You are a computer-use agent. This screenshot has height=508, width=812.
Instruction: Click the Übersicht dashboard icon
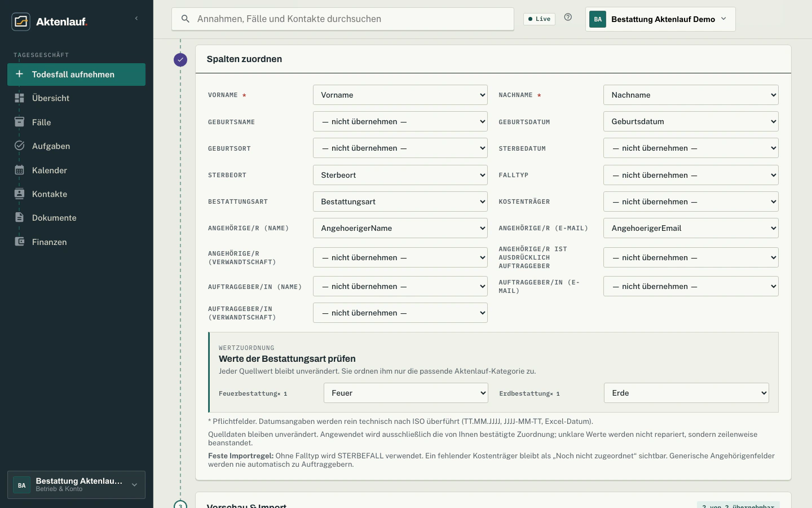(19, 98)
